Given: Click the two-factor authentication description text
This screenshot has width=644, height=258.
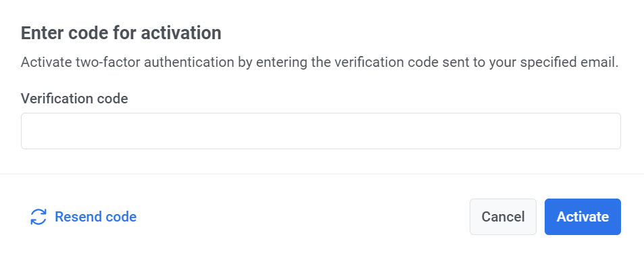Looking at the screenshot, I should pos(320,63).
